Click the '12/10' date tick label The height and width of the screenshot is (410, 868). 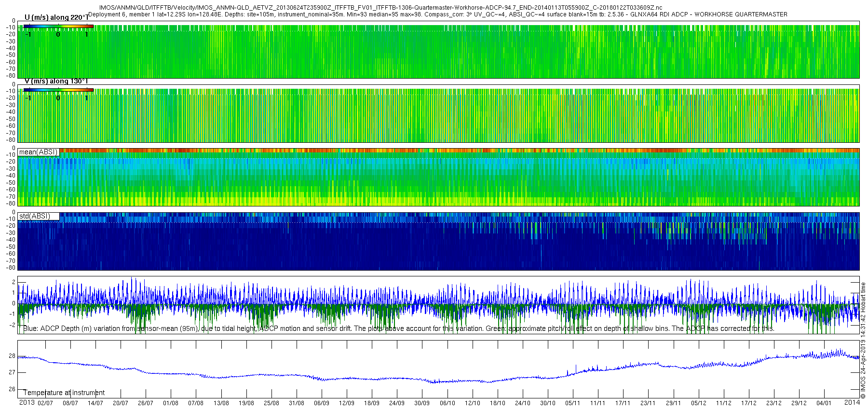tap(473, 403)
